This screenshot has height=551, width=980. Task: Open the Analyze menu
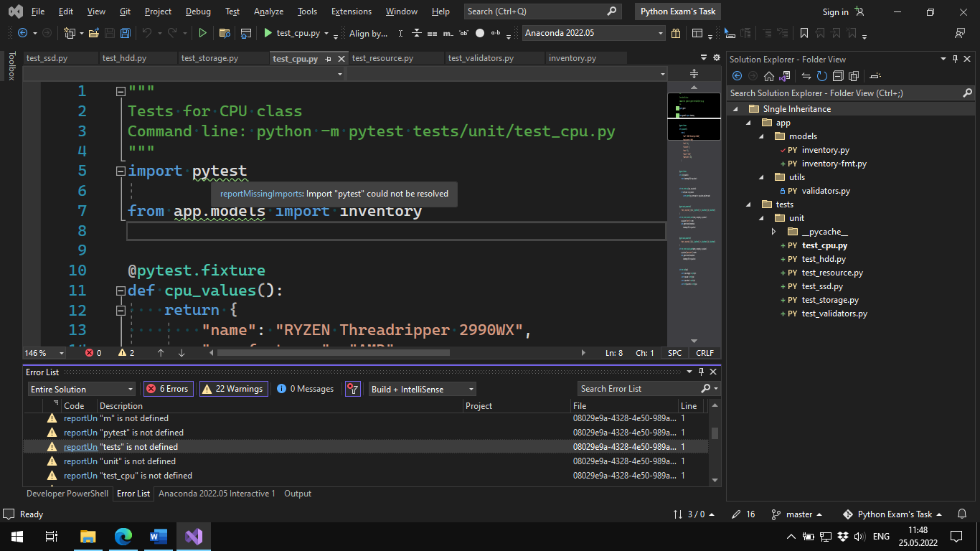[268, 11]
